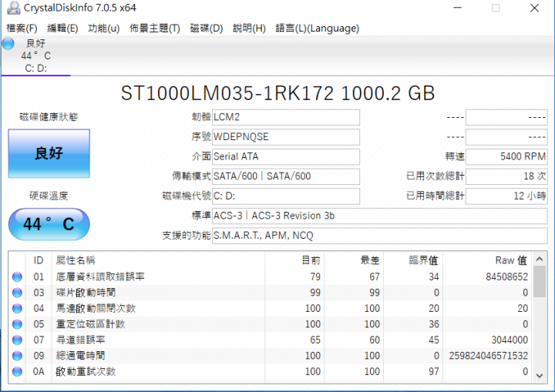Click the 44 °C temperature button

tap(49, 224)
